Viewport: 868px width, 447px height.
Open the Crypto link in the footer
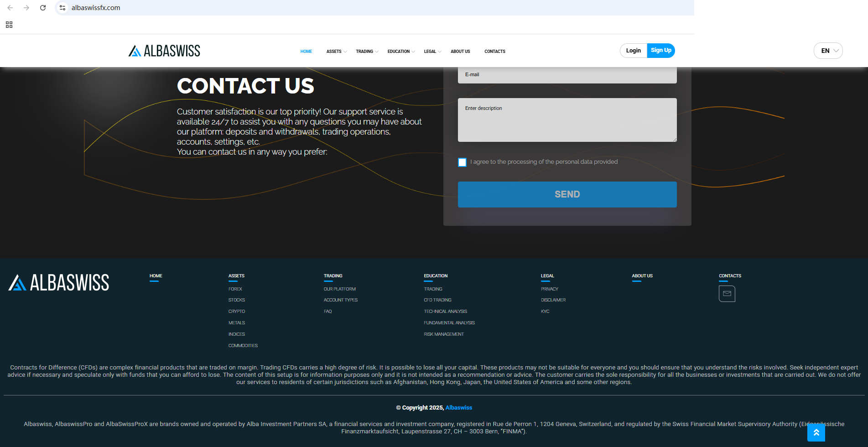point(237,312)
